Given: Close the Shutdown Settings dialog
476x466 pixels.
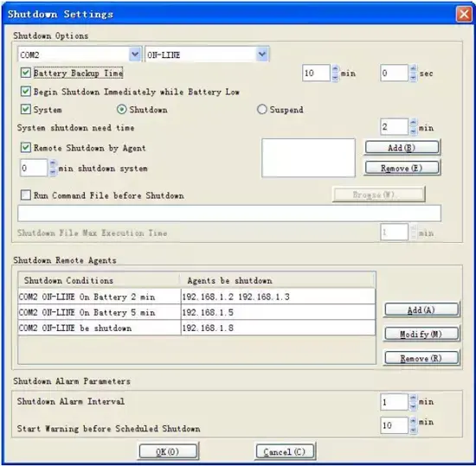Looking at the screenshot, I should click(464, 14).
